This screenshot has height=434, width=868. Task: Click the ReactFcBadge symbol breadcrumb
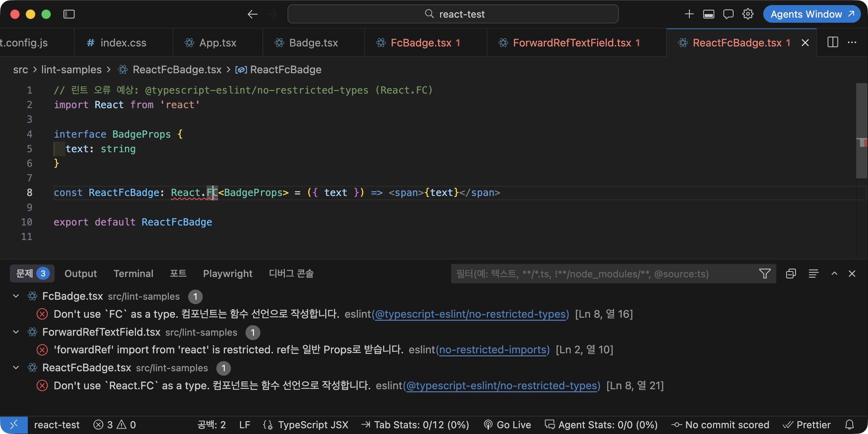click(x=285, y=70)
